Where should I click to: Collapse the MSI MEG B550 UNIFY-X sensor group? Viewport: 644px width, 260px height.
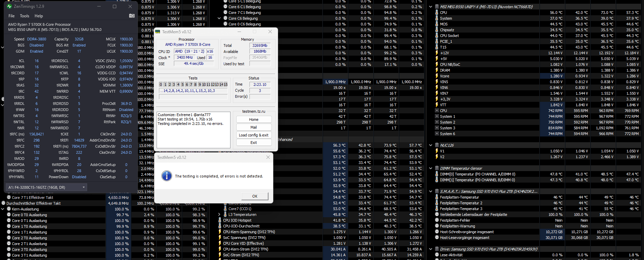(430, 7)
